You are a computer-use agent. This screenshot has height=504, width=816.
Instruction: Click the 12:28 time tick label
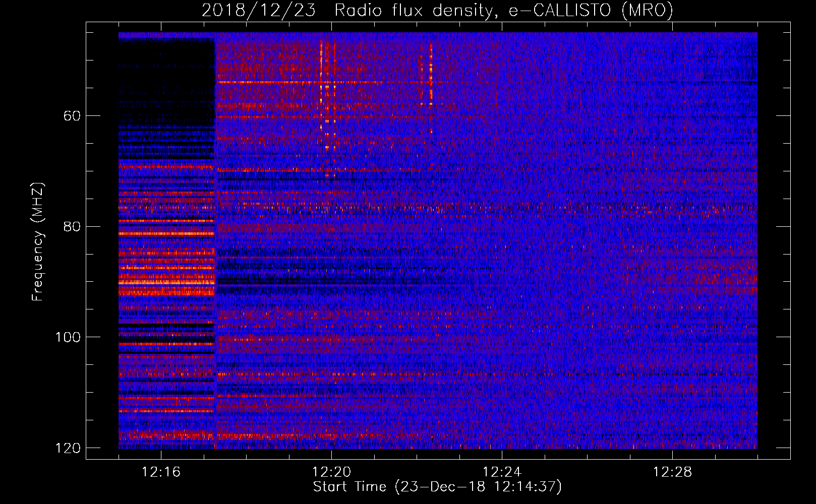pos(672,472)
